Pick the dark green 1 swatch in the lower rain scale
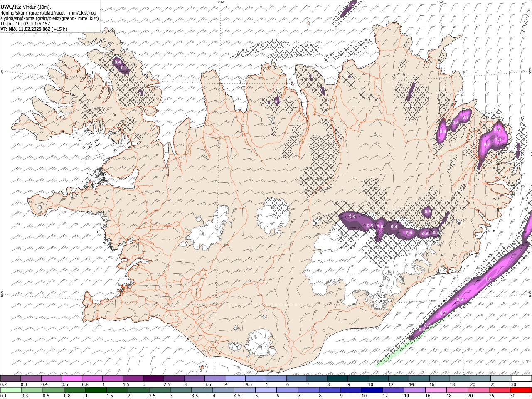532x399 pixels. (x=96, y=390)
